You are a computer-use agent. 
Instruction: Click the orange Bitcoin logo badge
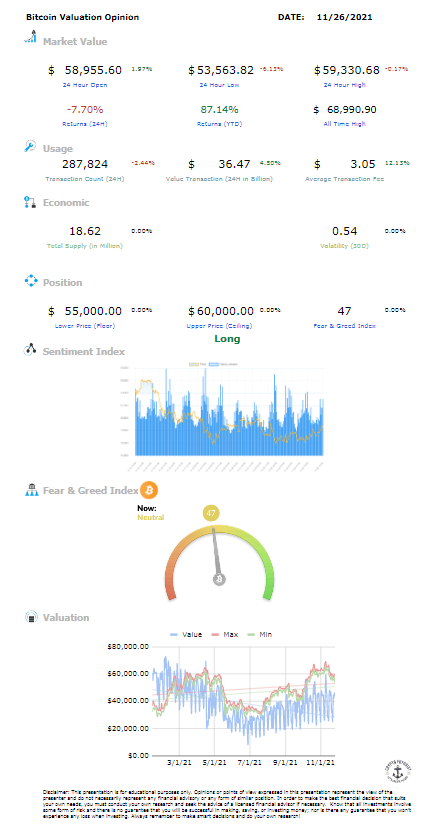pyautogui.click(x=149, y=490)
